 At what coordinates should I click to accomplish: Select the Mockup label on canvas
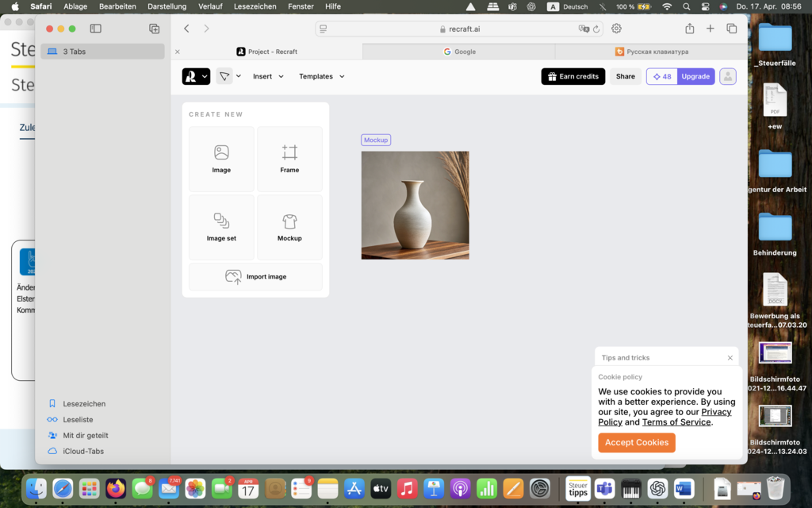pos(375,140)
